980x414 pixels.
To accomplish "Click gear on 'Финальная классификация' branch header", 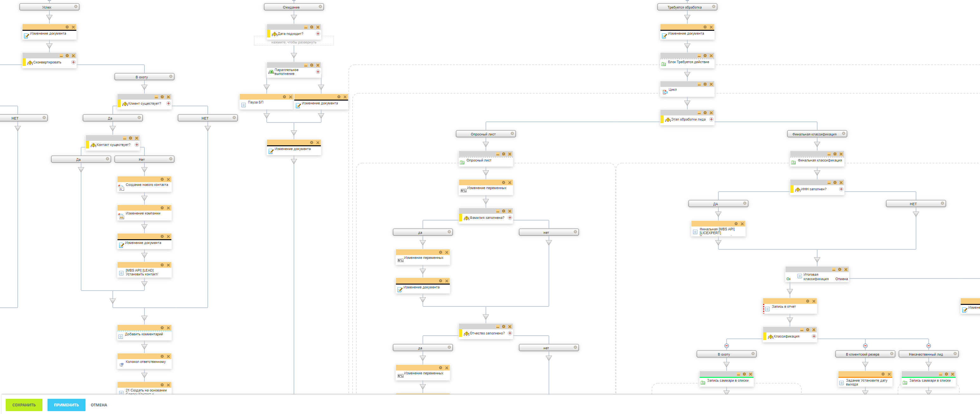I will [843, 134].
